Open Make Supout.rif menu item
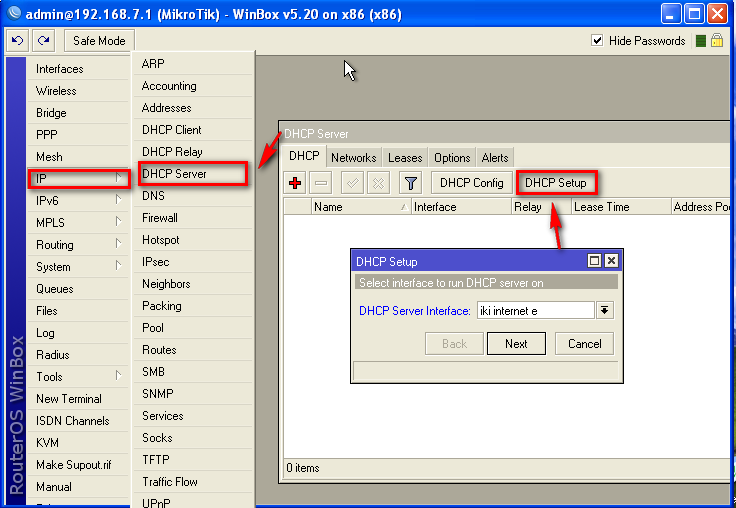Screen dimensions: 736x508 pyautogui.click(x=78, y=465)
